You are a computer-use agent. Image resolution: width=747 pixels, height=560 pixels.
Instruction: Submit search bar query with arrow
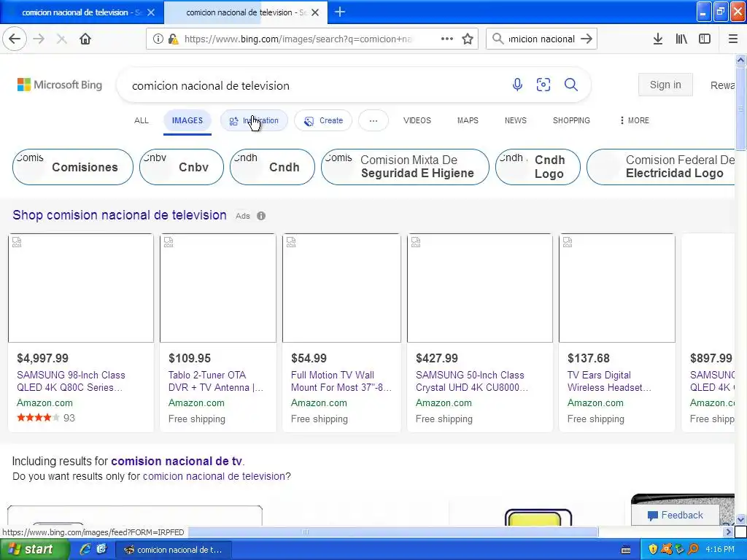tap(587, 39)
